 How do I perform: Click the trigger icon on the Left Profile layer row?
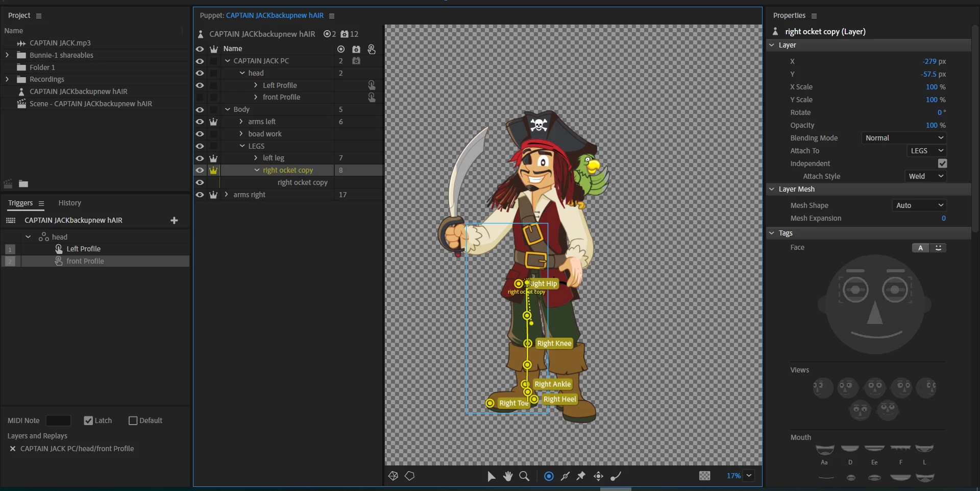pos(372,85)
